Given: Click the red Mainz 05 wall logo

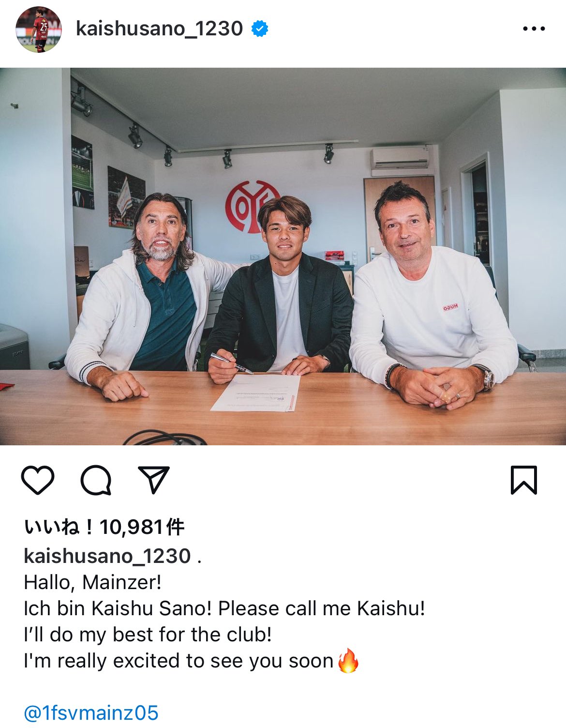Looking at the screenshot, I should tap(252, 207).
